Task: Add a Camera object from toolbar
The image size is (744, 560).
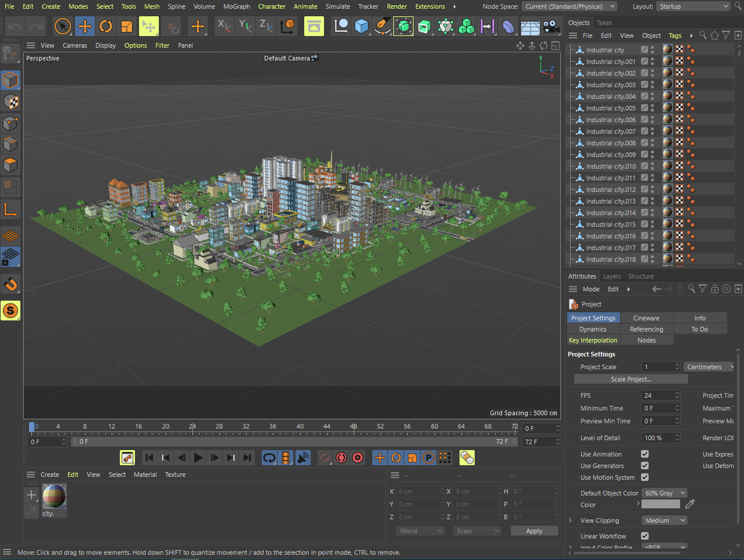Action: click(x=551, y=26)
